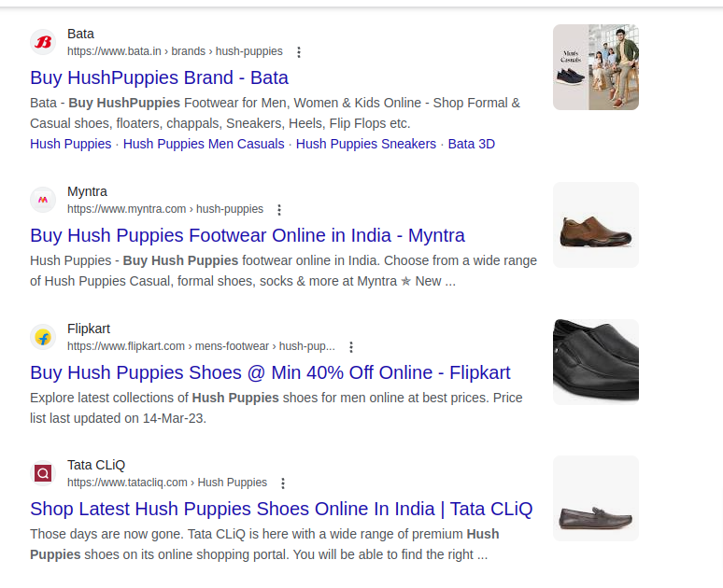Open 'Buy HushPuppies Brand - Bata' result

click(x=159, y=77)
